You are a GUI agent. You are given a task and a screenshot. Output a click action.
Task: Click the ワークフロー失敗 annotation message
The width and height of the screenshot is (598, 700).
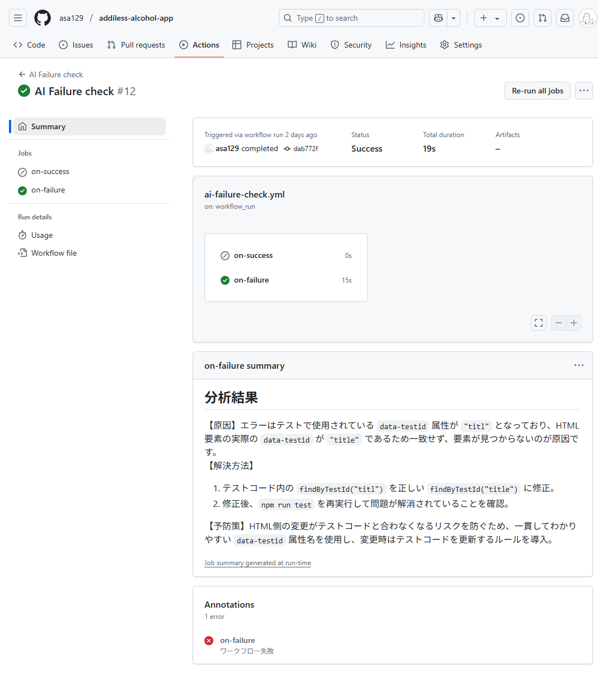tap(247, 651)
